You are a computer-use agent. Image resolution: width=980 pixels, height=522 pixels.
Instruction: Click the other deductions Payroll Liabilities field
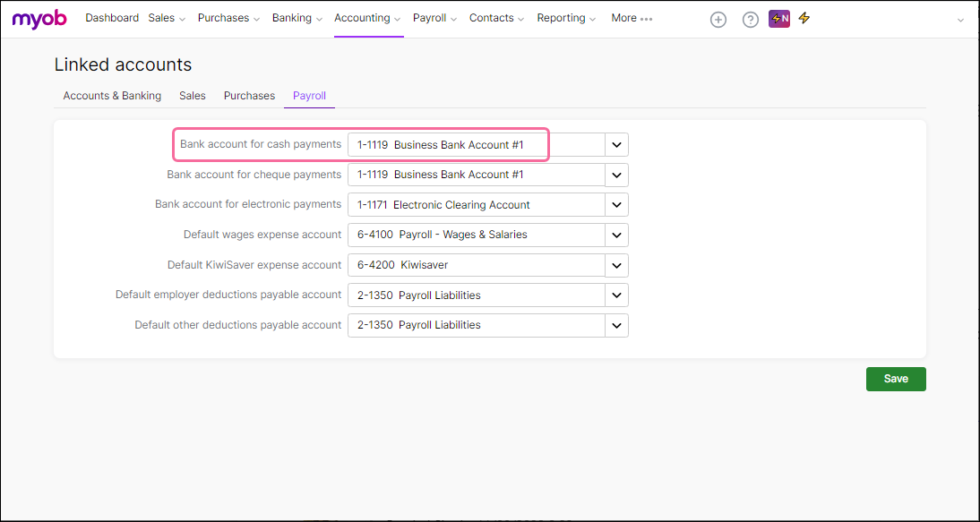point(477,325)
